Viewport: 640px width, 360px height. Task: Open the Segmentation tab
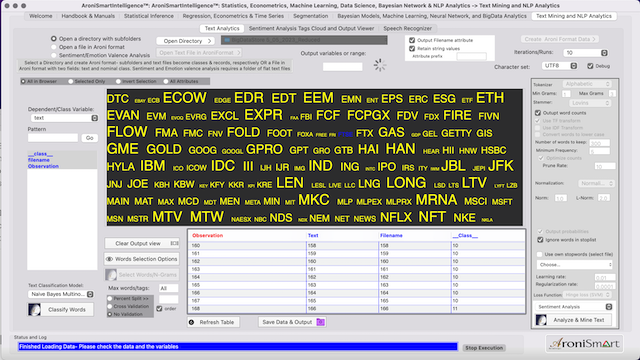click(x=310, y=16)
